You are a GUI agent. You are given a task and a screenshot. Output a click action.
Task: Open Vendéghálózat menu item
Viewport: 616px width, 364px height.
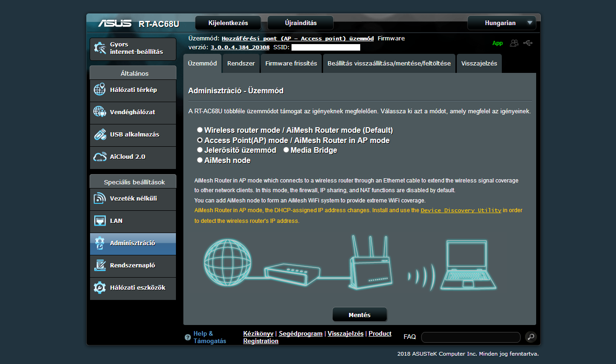(133, 112)
